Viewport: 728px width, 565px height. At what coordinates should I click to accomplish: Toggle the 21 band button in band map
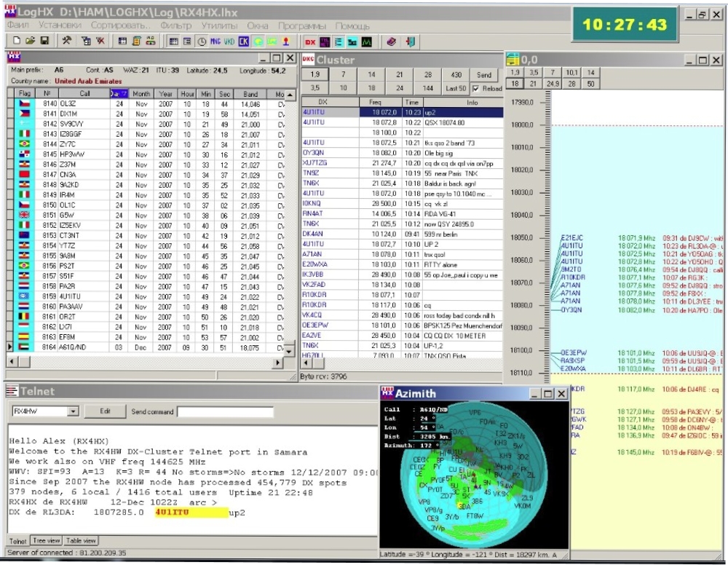[x=533, y=84]
